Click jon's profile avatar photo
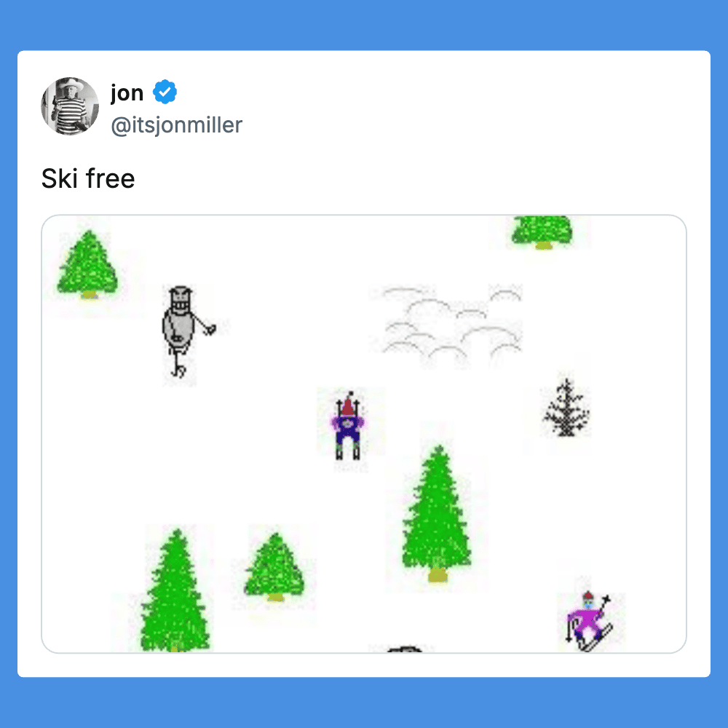728x728 pixels. pyautogui.click(x=70, y=106)
